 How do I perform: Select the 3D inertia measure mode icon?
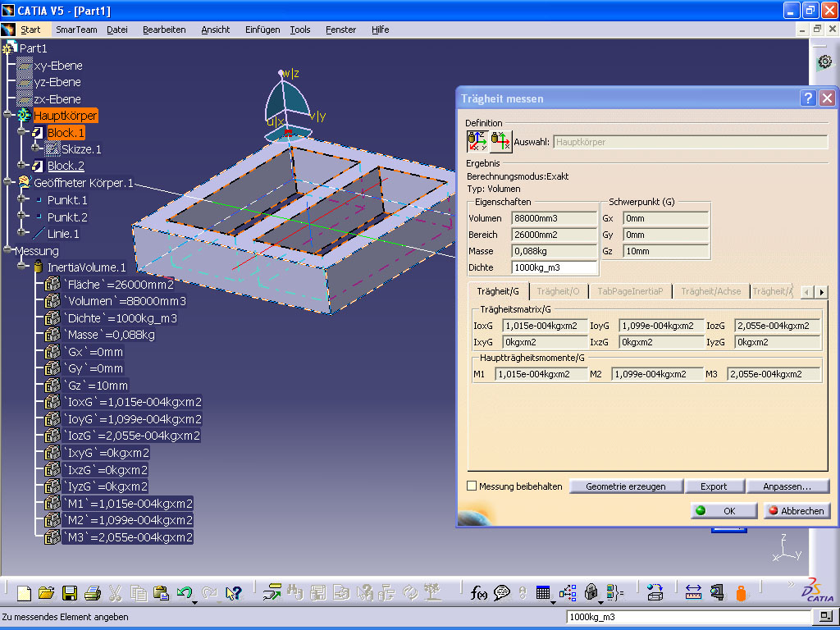point(477,141)
